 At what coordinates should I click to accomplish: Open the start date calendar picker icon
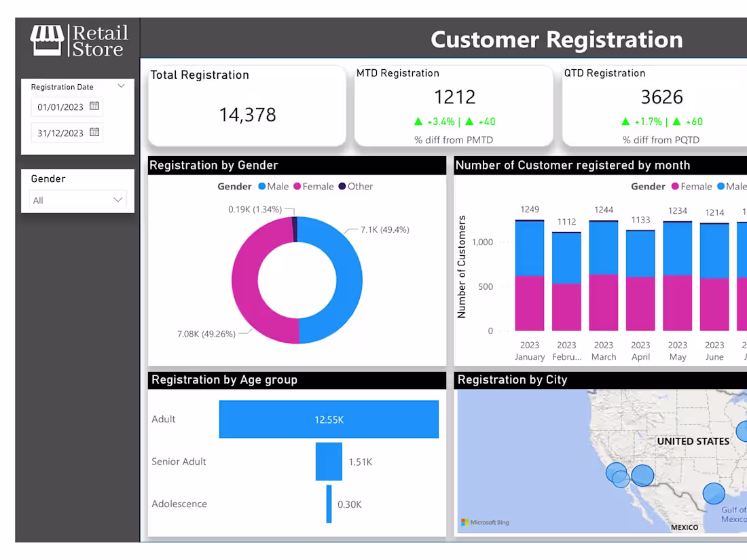94,107
